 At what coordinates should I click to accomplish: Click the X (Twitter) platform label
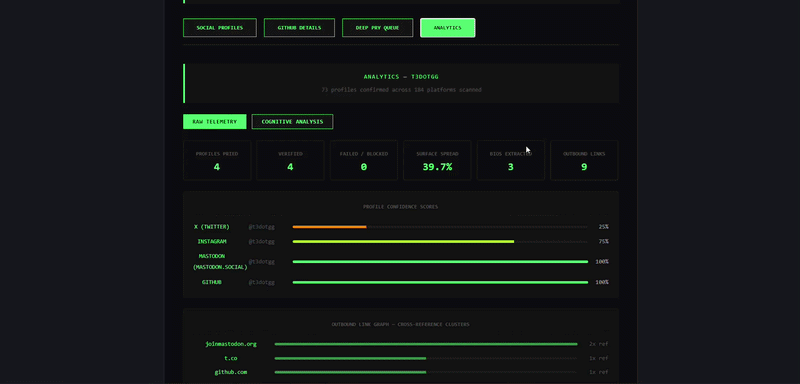(x=212, y=226)
